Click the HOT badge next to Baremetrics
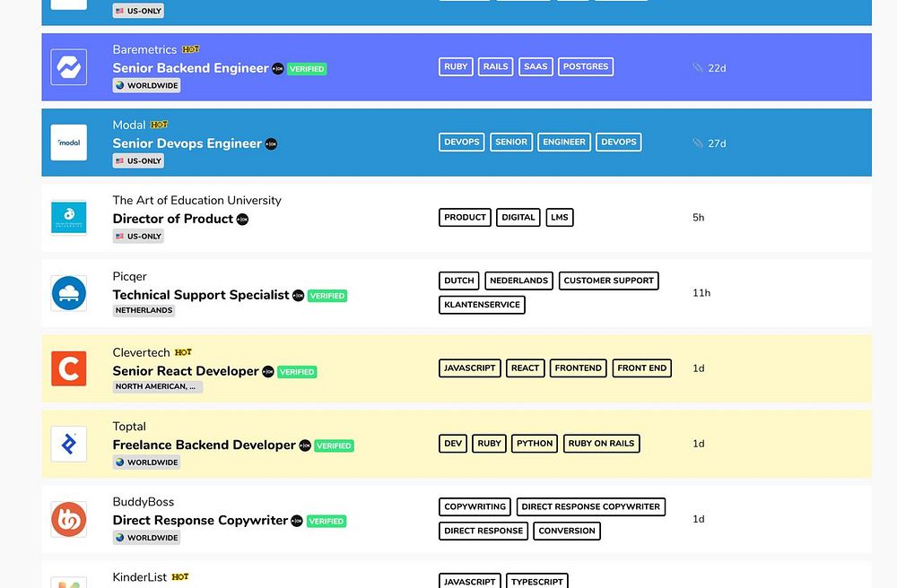Screen dimensions: 897x588 pos(190,49)
